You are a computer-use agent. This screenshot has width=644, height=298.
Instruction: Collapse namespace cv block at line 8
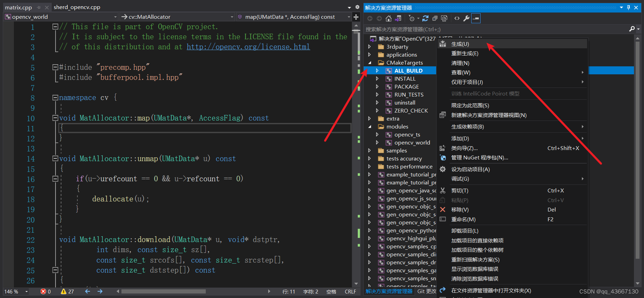(55, 98)
